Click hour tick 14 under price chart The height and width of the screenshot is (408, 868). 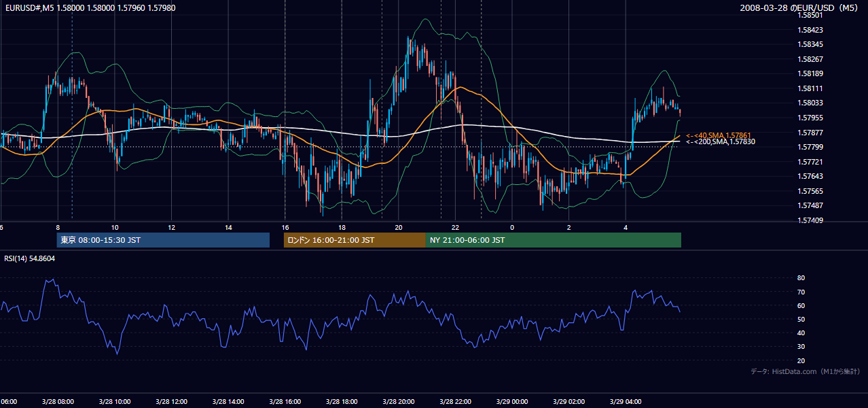228,227
